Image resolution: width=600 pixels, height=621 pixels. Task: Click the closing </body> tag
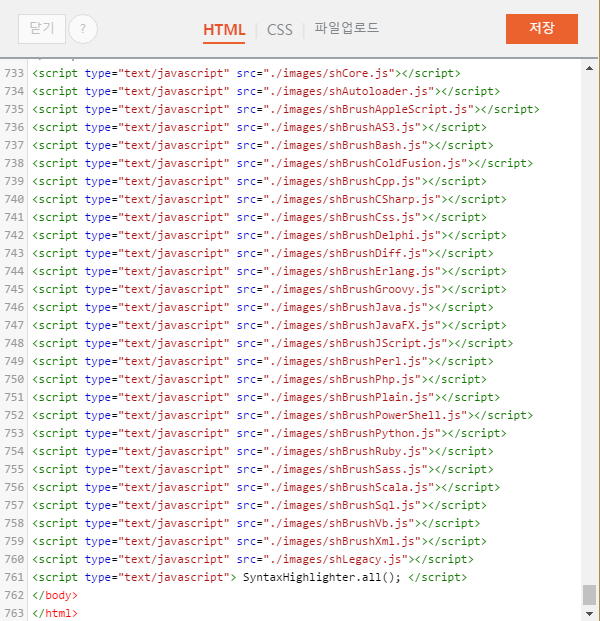coord(55,596)
